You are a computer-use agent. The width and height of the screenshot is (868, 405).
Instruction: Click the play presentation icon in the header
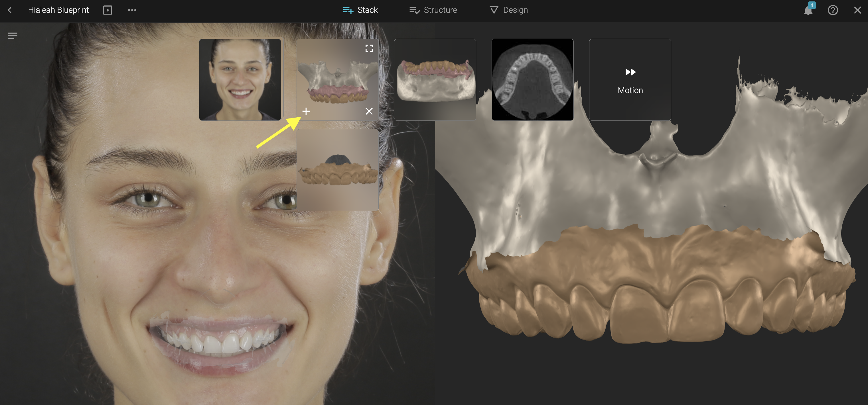point(108,10)
